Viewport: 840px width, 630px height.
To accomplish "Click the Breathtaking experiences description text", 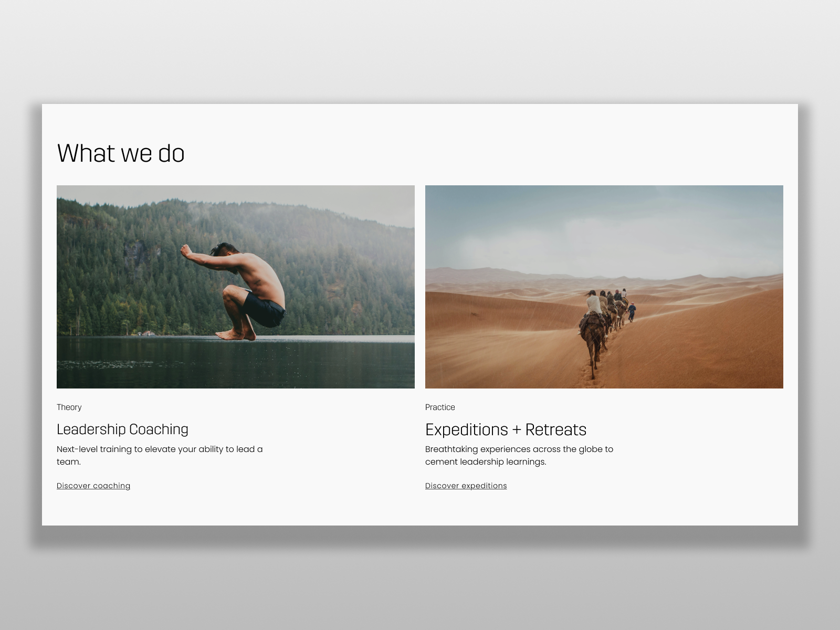I will point(519,456).
